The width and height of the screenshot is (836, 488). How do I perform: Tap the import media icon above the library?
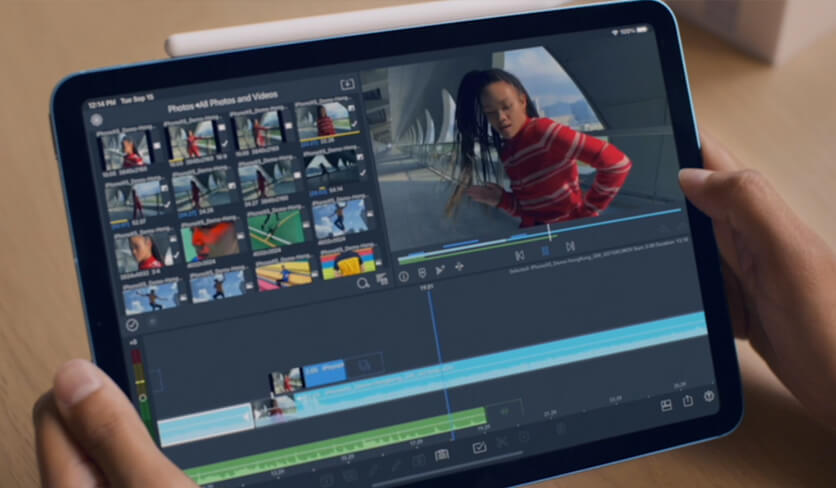click(x=347, y=84)
